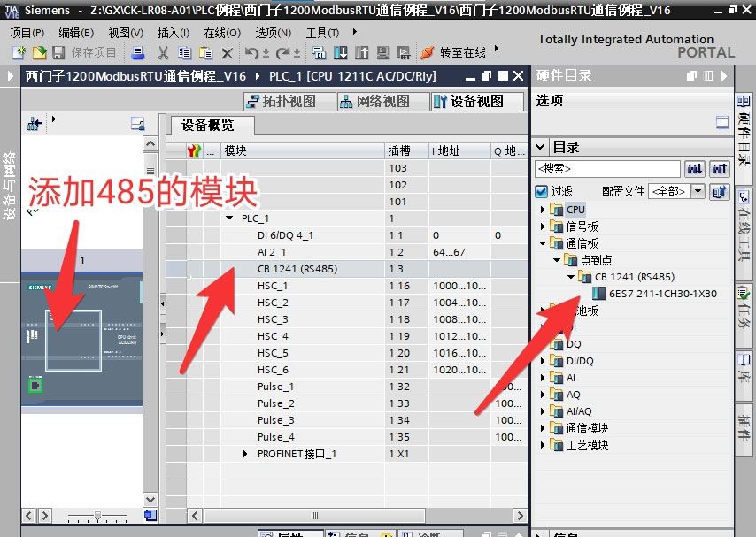756x537 pixels.
Task: Expand the DI/DQ folder in catalog
Action: coord(543,361)
